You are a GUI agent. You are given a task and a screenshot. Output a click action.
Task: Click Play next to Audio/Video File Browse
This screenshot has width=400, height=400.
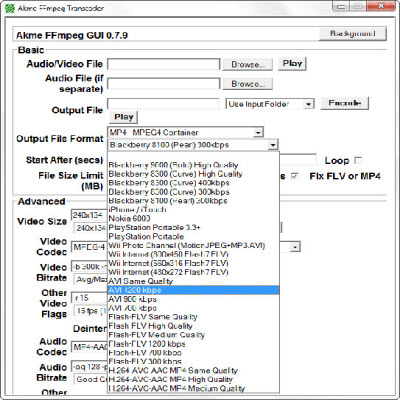tap(292, 63)
